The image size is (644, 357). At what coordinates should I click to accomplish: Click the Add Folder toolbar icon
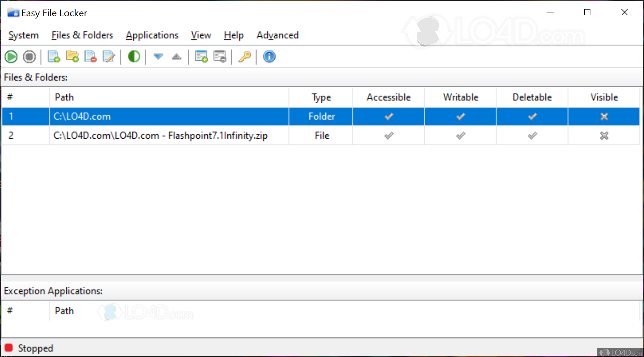(72, 57)
